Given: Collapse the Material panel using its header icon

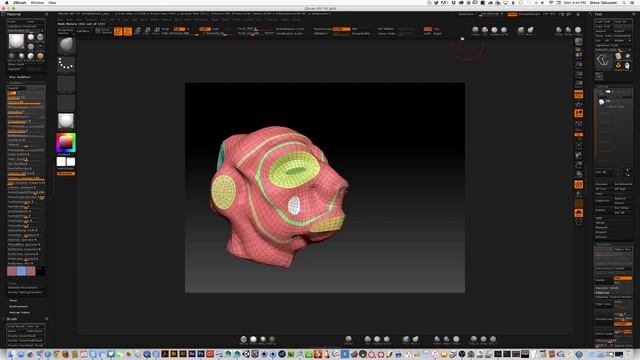Looking at the screenshot, I should 47,14.
